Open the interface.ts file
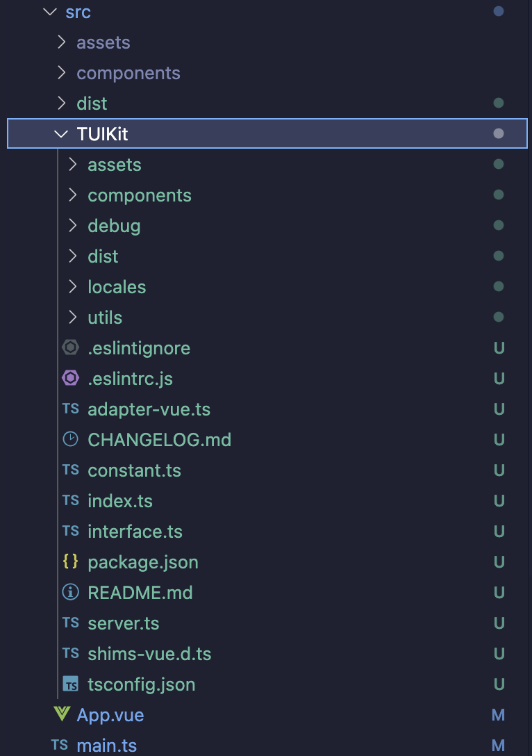Screen dimensions: 532x756 135,531
